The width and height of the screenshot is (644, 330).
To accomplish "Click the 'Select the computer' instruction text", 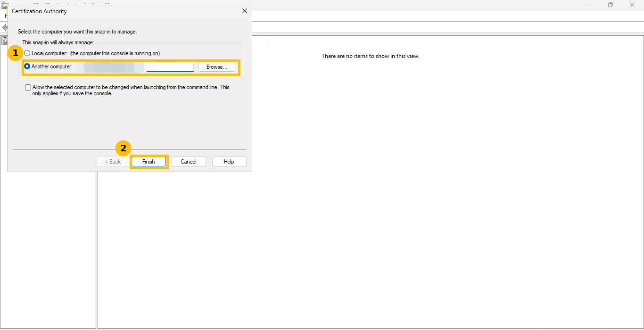I will coord(77,32).
